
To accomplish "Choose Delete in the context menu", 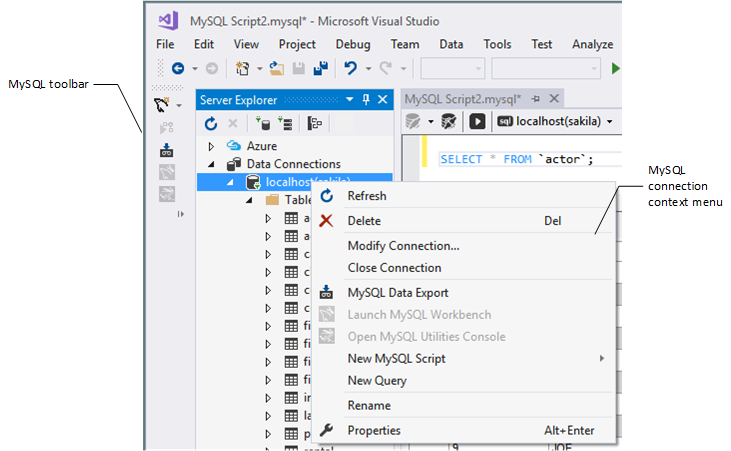I will pyautogui.click(x=464, y=221).
